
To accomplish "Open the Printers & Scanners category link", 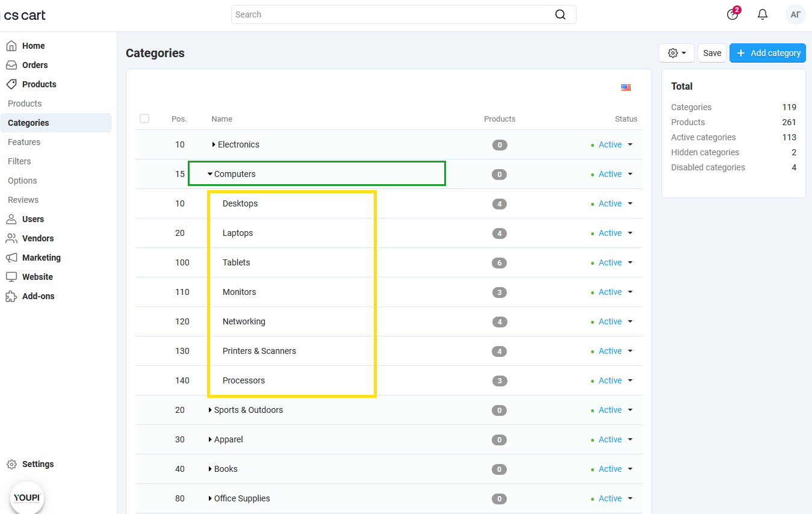I will coord(259,351).
